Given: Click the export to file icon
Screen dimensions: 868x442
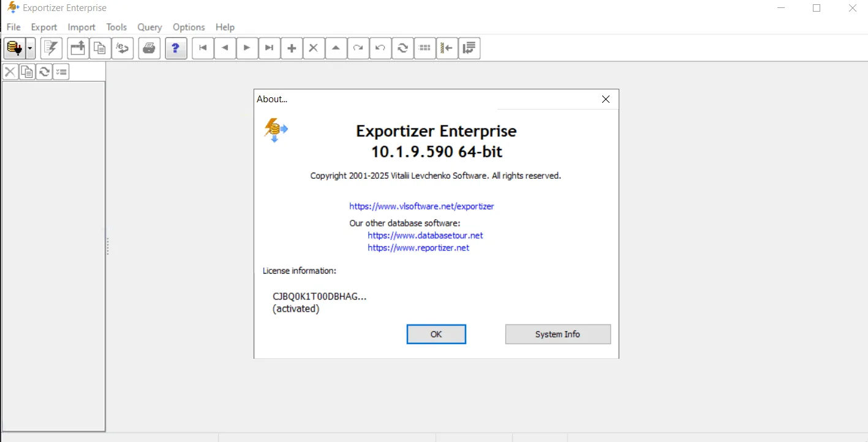Looking at the screenshot, I should [78, 48].
